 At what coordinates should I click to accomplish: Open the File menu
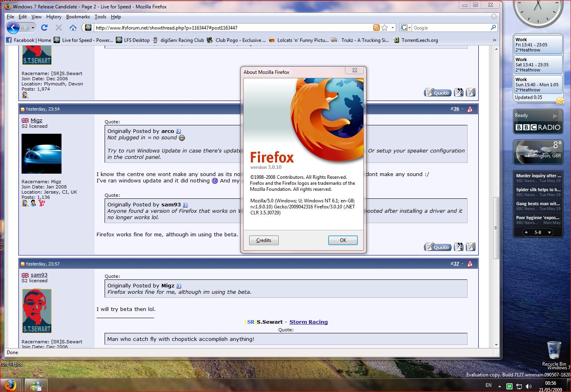[10, 17]
